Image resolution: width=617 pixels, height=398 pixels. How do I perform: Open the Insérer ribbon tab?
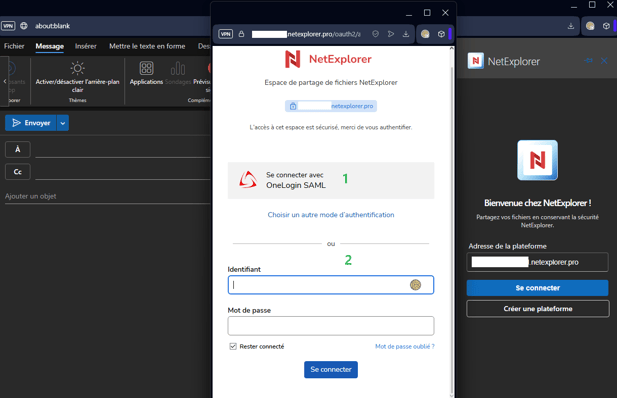click(86, 46)
